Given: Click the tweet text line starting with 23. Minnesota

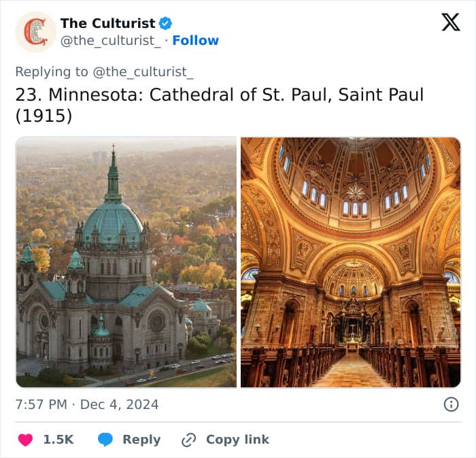Looking at the screenshot, I should pyautogui.click(x=219, y=94).
